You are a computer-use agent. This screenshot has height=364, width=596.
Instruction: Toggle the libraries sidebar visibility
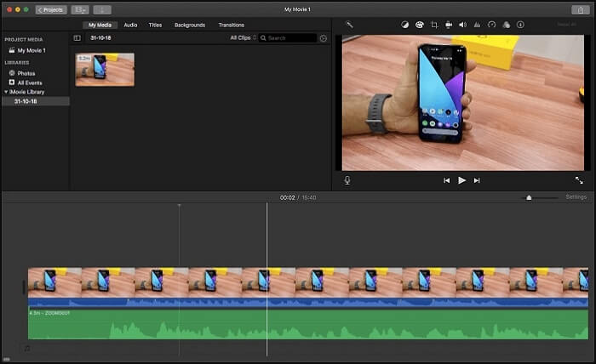77,38
